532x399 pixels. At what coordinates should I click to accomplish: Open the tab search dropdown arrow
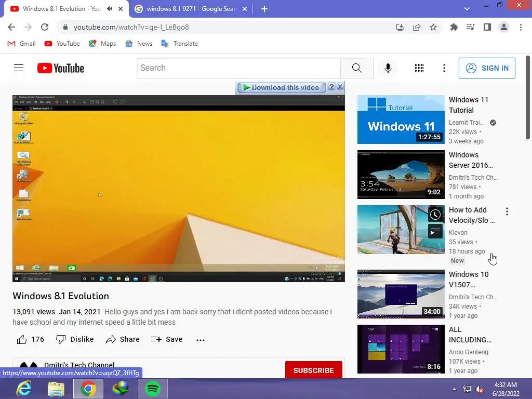467,9
